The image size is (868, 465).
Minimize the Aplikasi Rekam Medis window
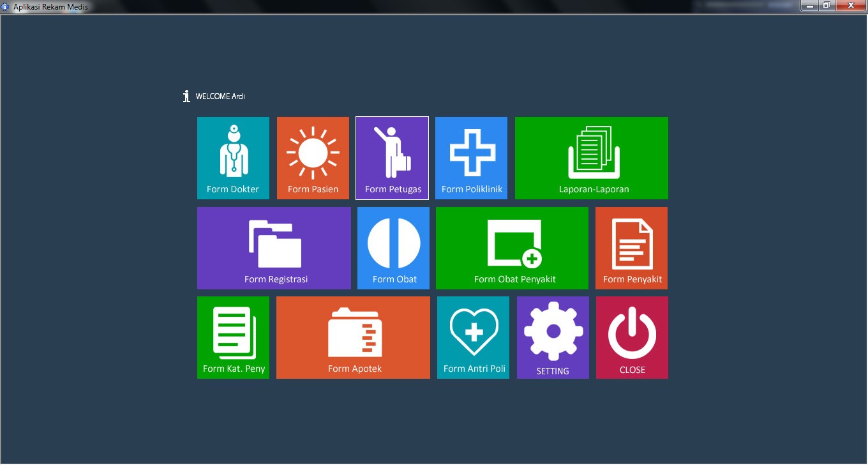[810, 6]
